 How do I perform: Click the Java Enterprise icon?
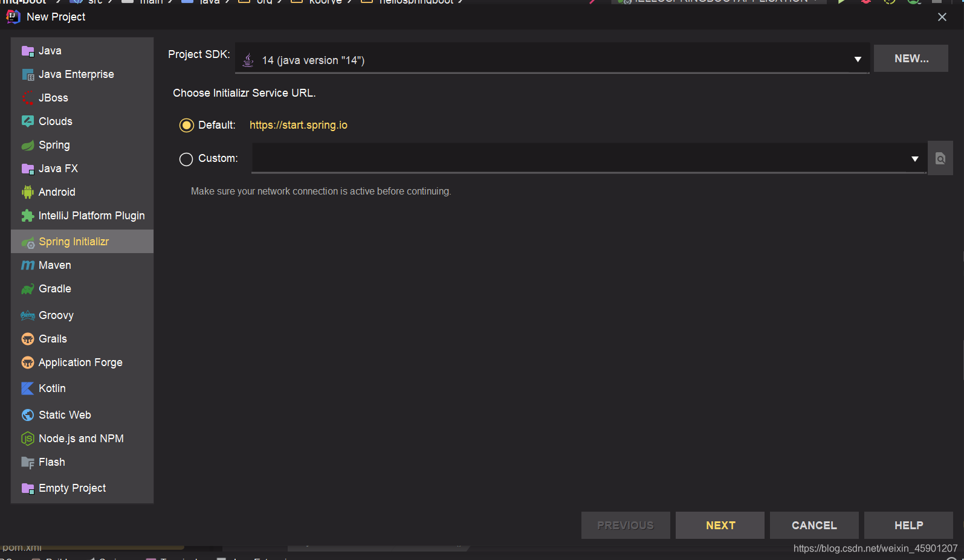coord(28,75)
